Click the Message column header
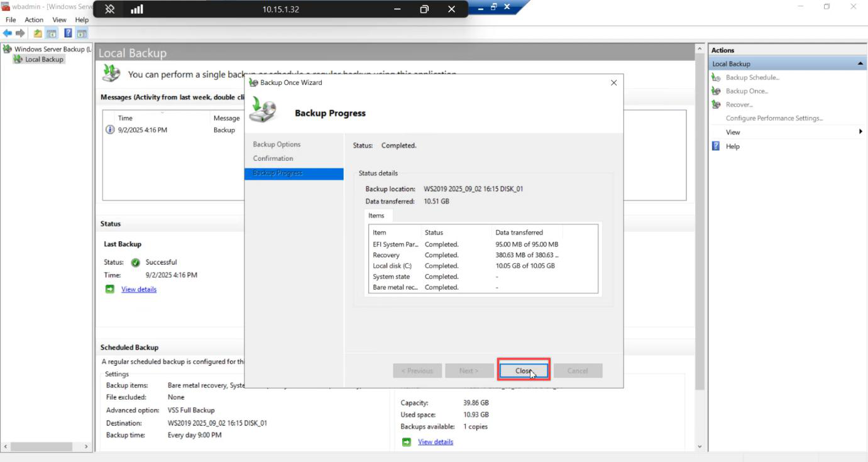This screenshot has height=462, width=868. (x=226, y=118)
